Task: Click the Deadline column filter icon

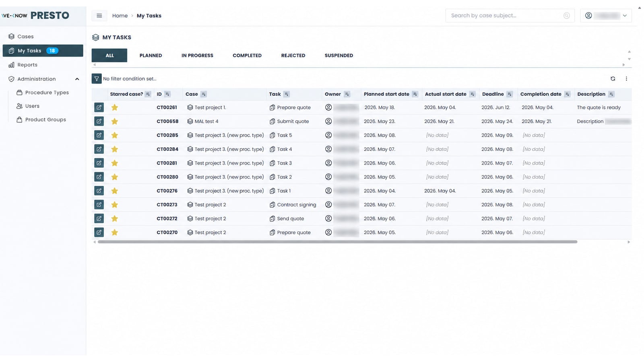Action: click(510, 94)
